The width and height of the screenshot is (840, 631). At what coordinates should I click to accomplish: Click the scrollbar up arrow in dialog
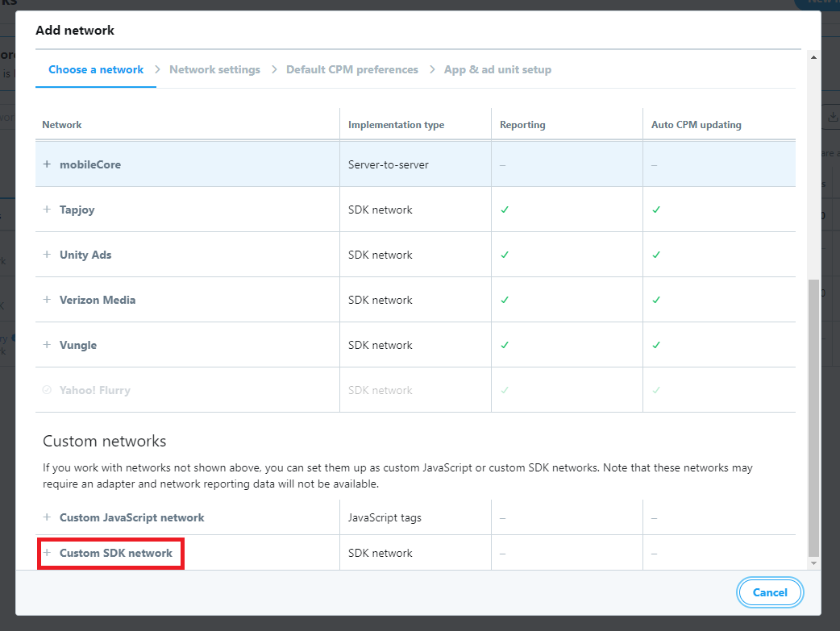[x=813, y=57]
